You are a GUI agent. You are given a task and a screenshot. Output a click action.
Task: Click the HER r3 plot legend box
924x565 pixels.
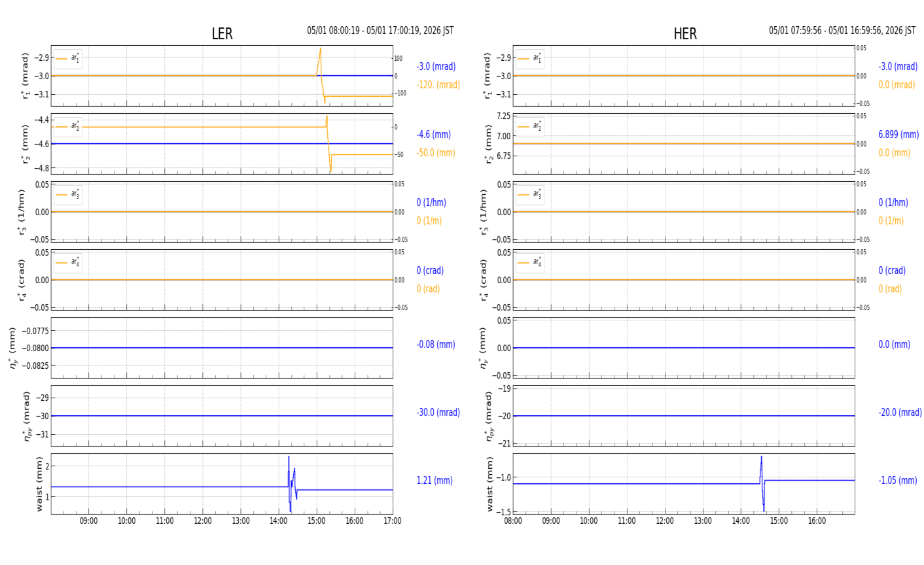[x=529, y=195]
